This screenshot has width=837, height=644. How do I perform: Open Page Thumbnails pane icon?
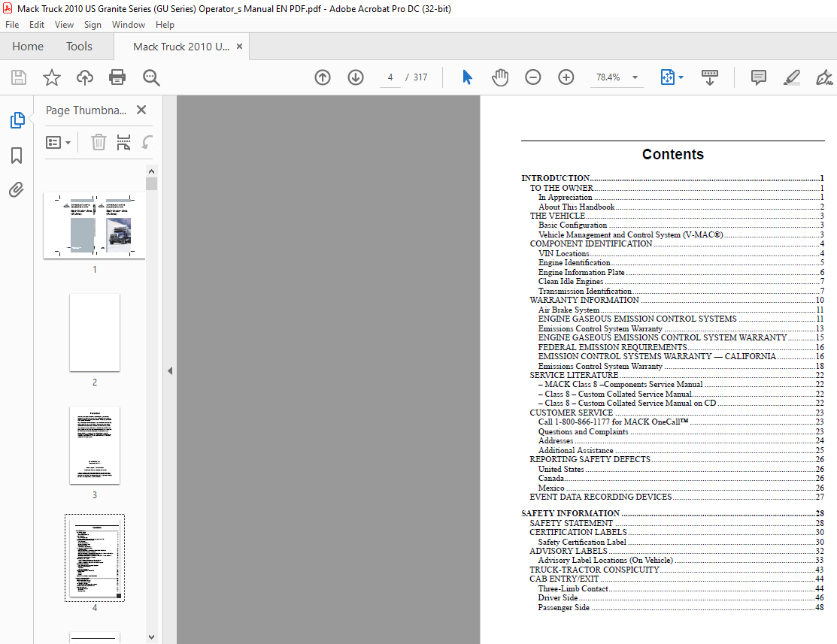click(17, 120)
